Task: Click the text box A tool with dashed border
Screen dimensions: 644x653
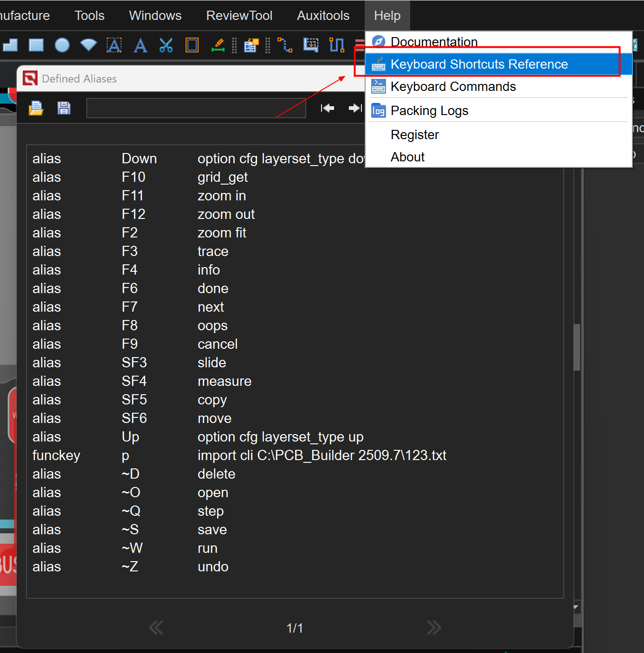Action: (114, 45)
